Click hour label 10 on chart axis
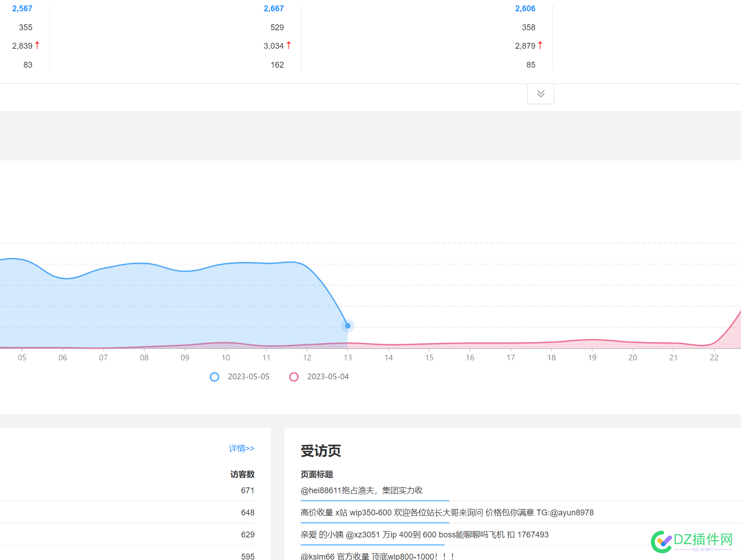Viewport: 741px width, 560px height. click(x=226, y=357)
